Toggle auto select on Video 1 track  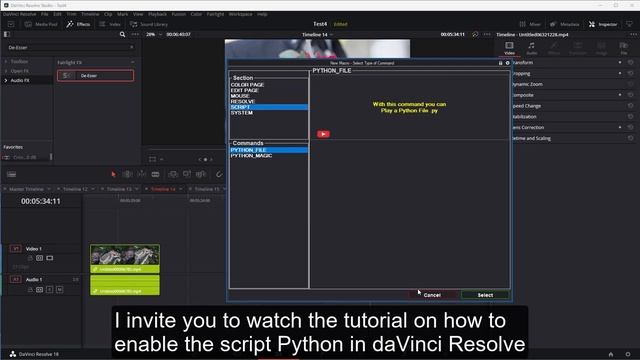click(40, 258)
